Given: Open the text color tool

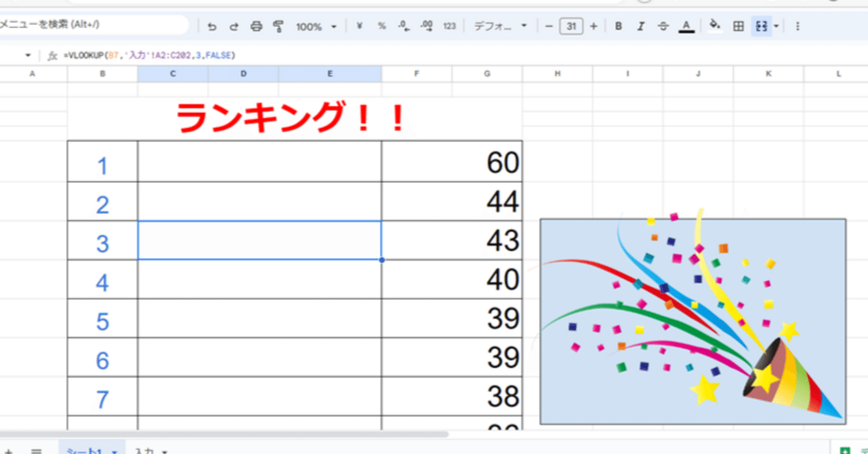Looking at the screenshot, I should point(686,26).
